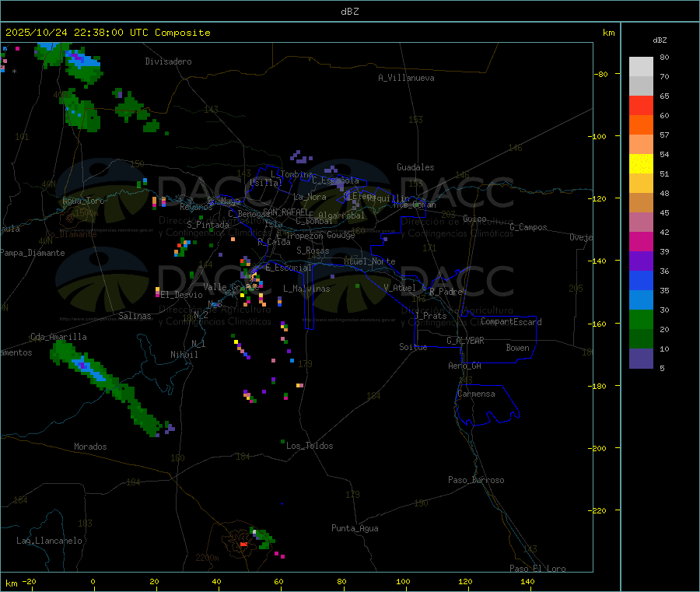Click the red echo cell near 2200m volcano
Viewport: 700px width, 592px height.
click(x=243, y=545)
